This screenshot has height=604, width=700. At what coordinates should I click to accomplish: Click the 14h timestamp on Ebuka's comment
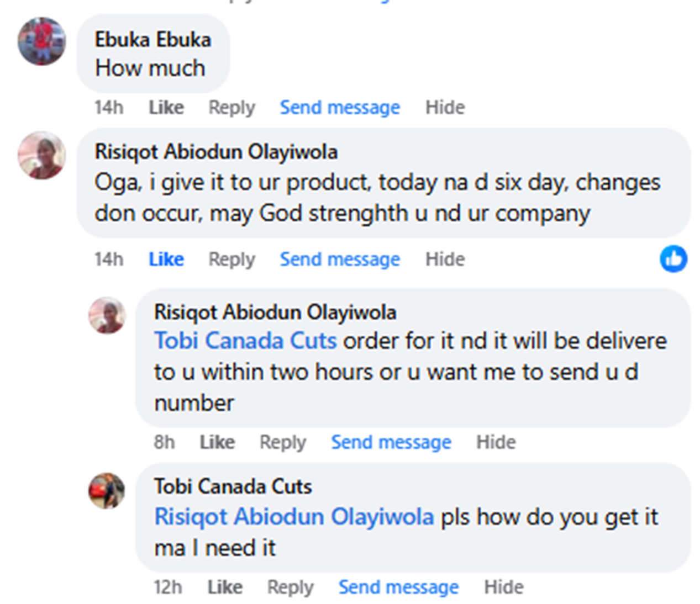[109, 107]
